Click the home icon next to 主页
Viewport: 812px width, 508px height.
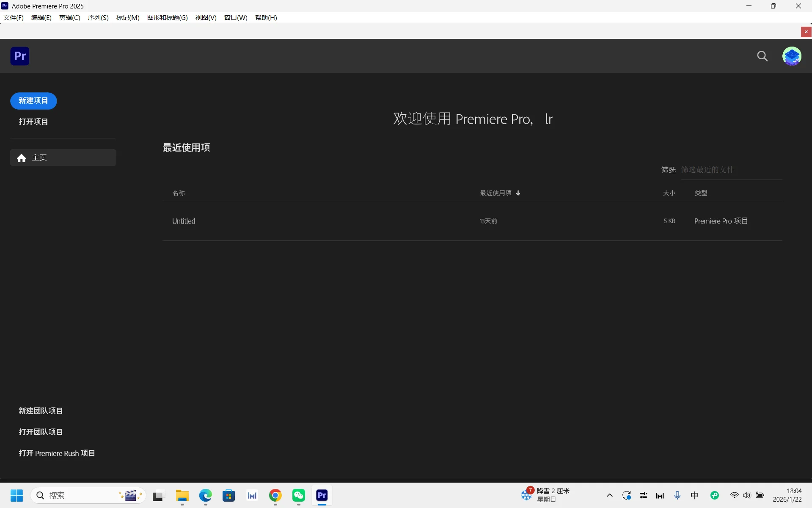[x=22, y=158]
